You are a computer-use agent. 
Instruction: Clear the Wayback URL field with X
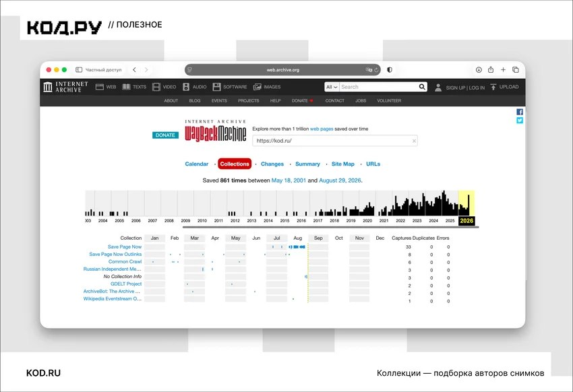414,141
